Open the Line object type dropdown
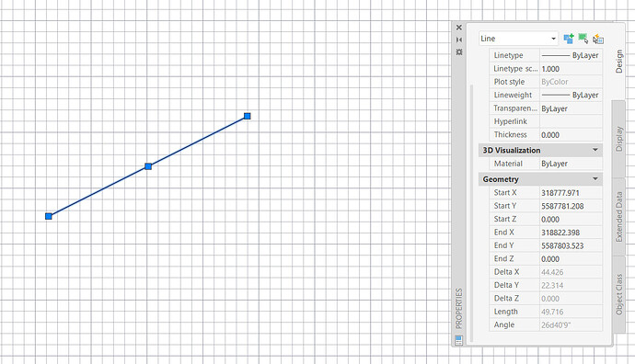 (x=518, y=39)
